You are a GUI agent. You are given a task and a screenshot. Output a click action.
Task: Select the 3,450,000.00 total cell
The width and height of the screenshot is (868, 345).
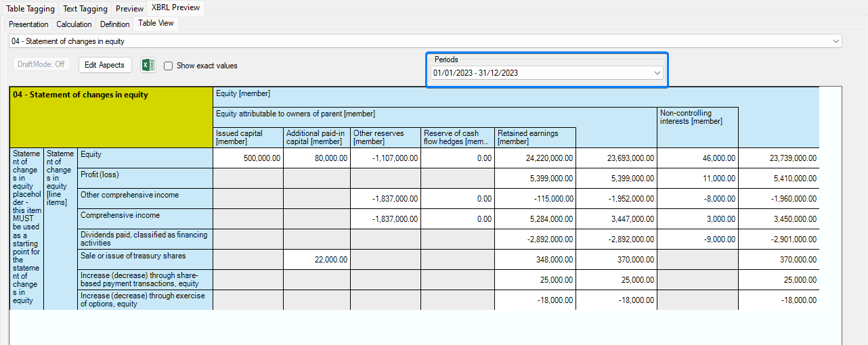pos(779,218)
